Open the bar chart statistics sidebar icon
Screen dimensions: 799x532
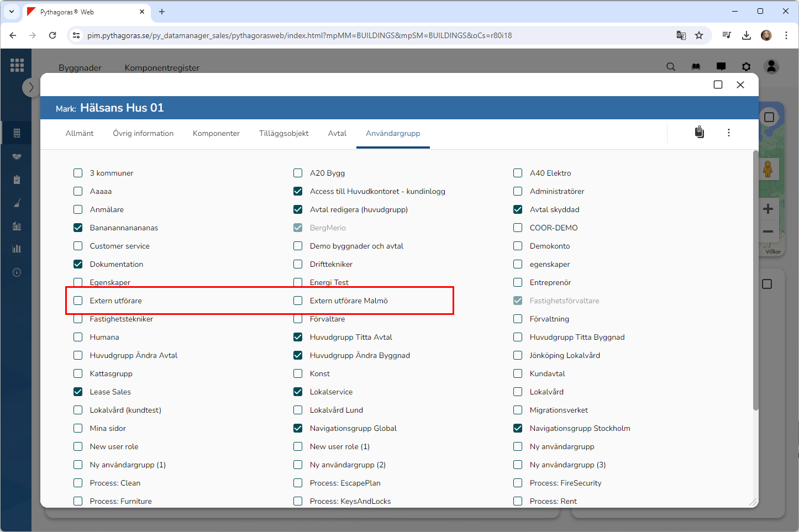[x=17, y=249]
